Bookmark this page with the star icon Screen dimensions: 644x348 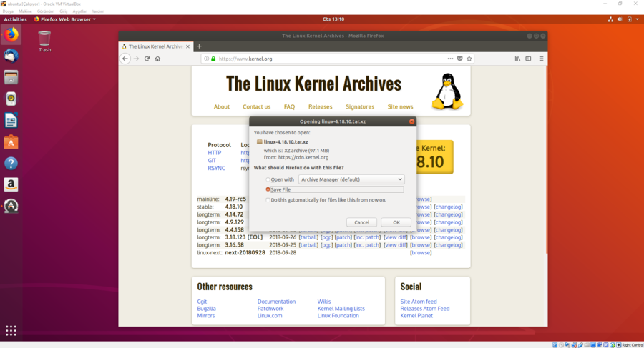pyautogui.click(x=469, y=59)
